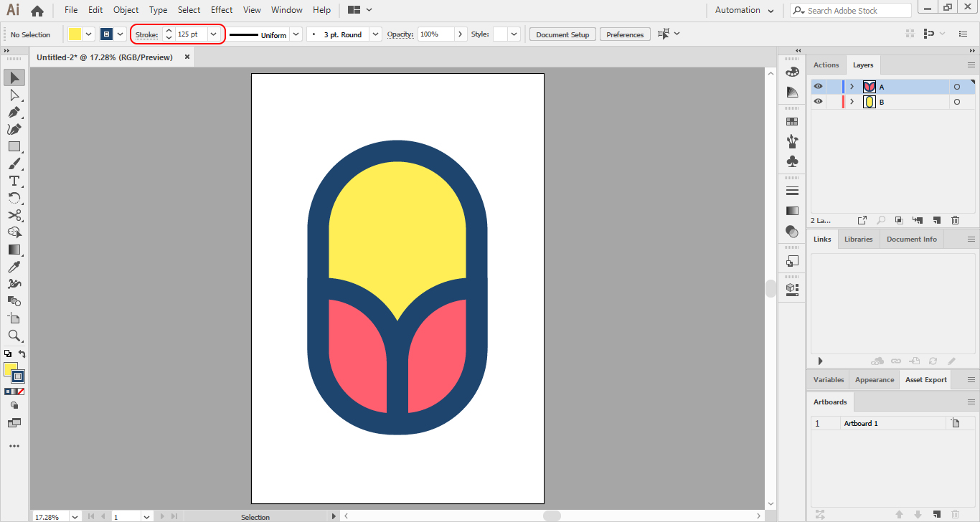Screen dimensions: 980x522
Task: Open Edit Toolbar three dots
Action: point(14,446)
